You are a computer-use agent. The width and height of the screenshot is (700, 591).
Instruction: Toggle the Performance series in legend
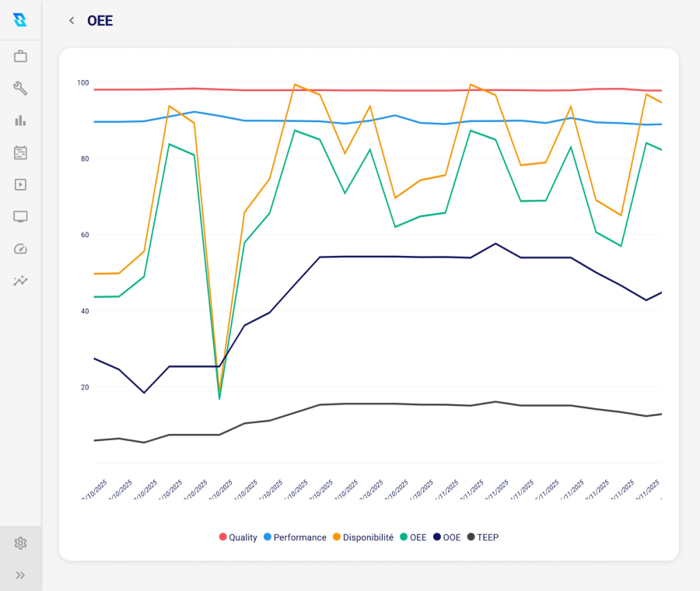(294, 537)
